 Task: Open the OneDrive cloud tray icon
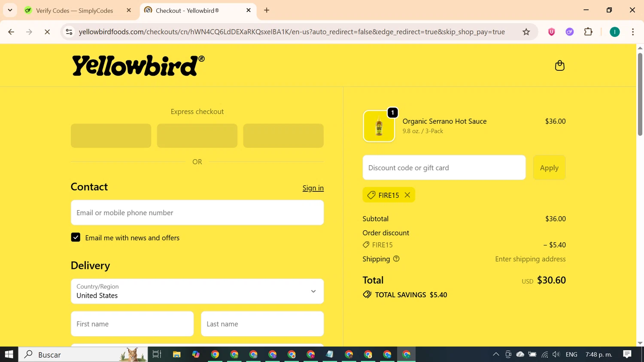[520, 354]
